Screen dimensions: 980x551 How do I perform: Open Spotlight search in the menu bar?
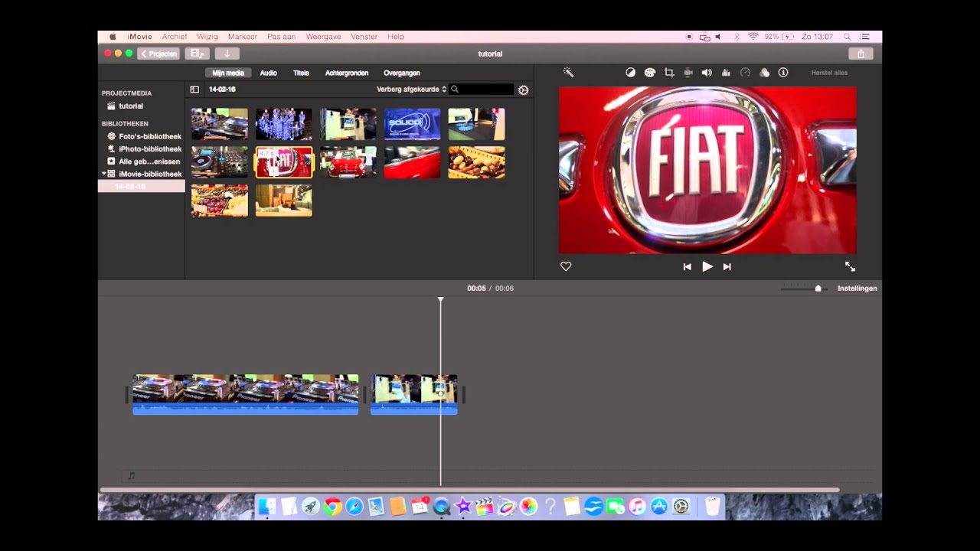coord(848,37)
